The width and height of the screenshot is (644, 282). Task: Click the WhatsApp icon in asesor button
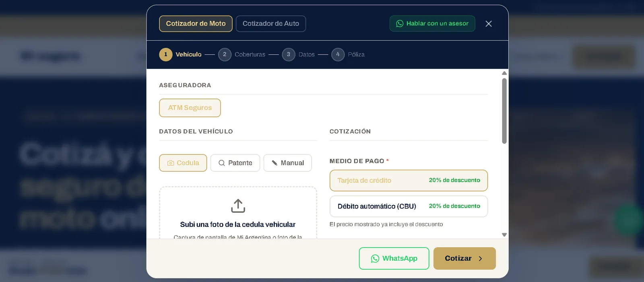click(x=400, y=24)
